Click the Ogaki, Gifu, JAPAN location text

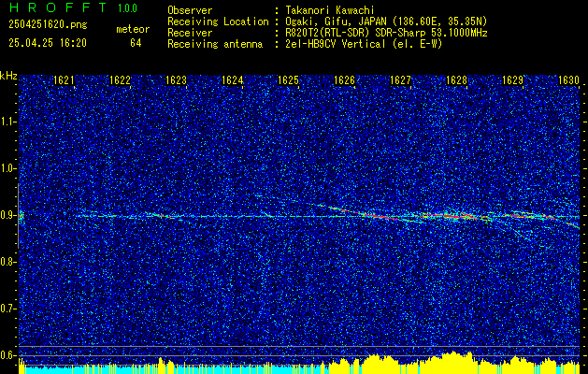(x=386, y=22)
